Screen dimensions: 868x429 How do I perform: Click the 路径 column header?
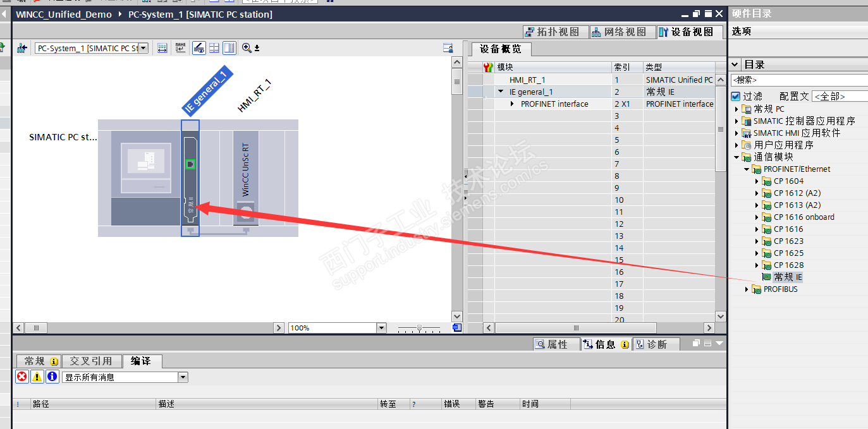93,404
